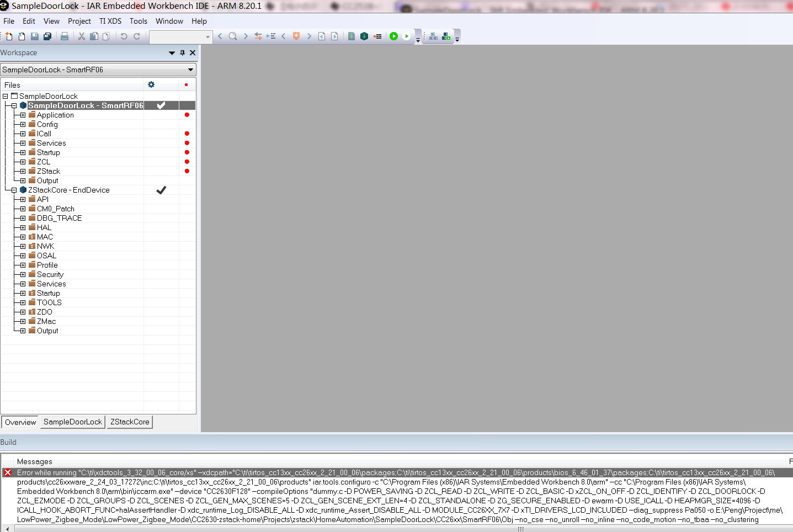Click the Find Next arrow right of magnifier

(x=246, y=36)
